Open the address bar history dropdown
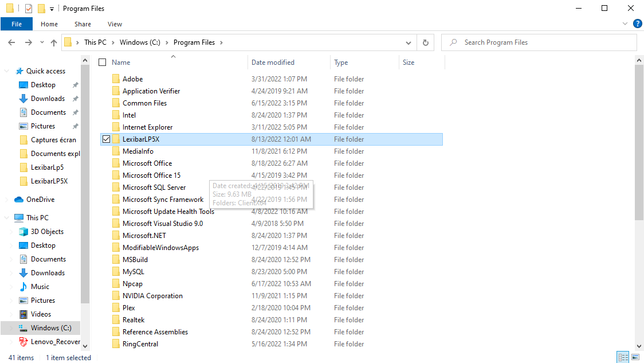644x363 pixels. click(x=409, y=42)
